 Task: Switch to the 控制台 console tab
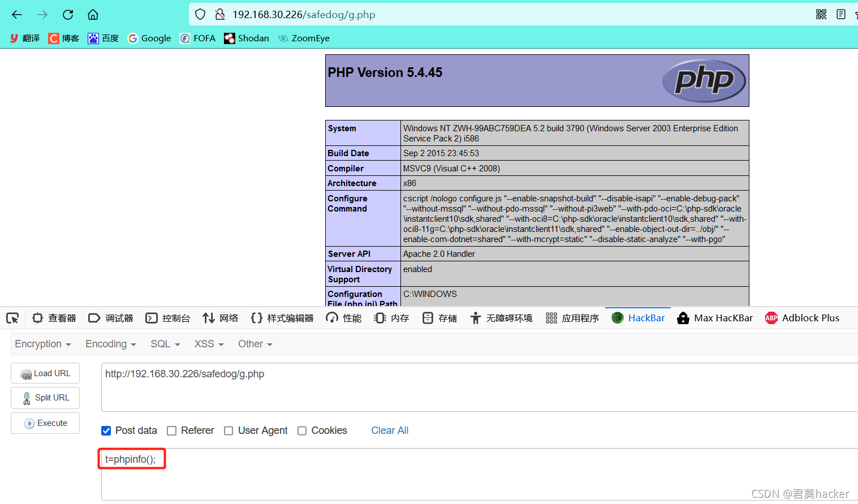(167, 318)
